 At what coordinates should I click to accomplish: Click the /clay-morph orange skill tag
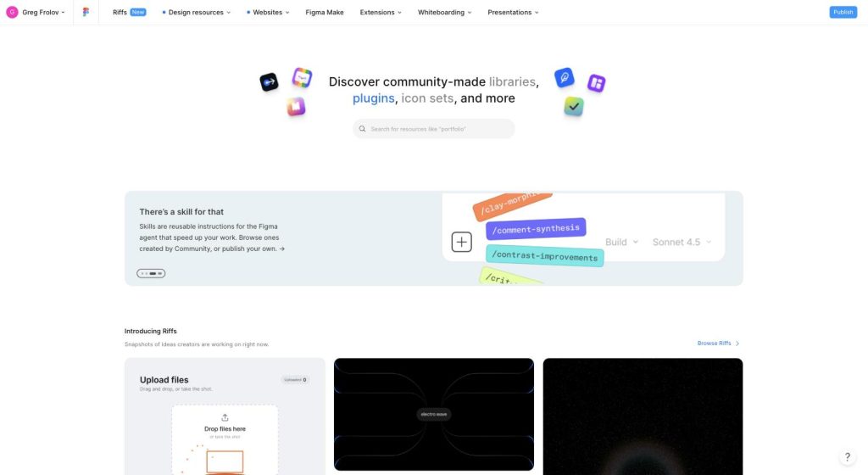(x=512, y=204)
